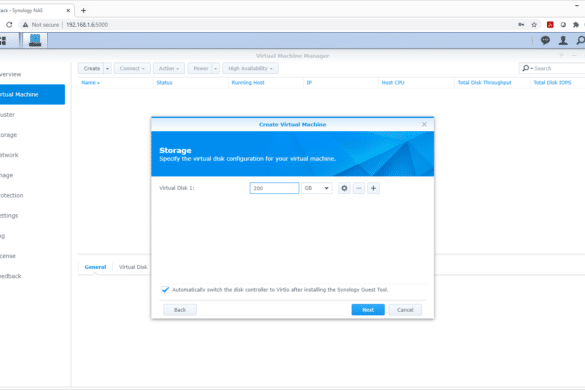Switch to the General tab
585x390 pixels.
95,267
